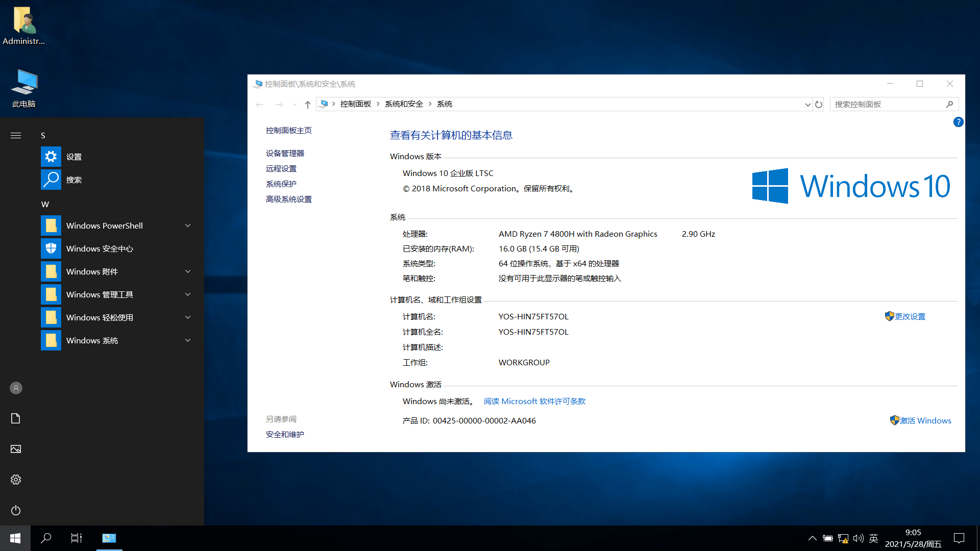Viewport: 980px width, 551px height.
Task: Expand the Windows 系统 folder
Action: click(188, 340)
